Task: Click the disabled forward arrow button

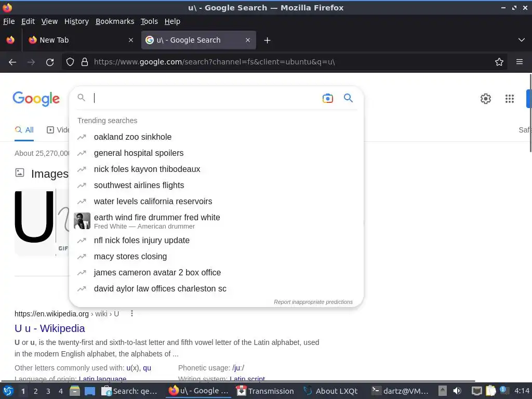Action: click(31, 62)
